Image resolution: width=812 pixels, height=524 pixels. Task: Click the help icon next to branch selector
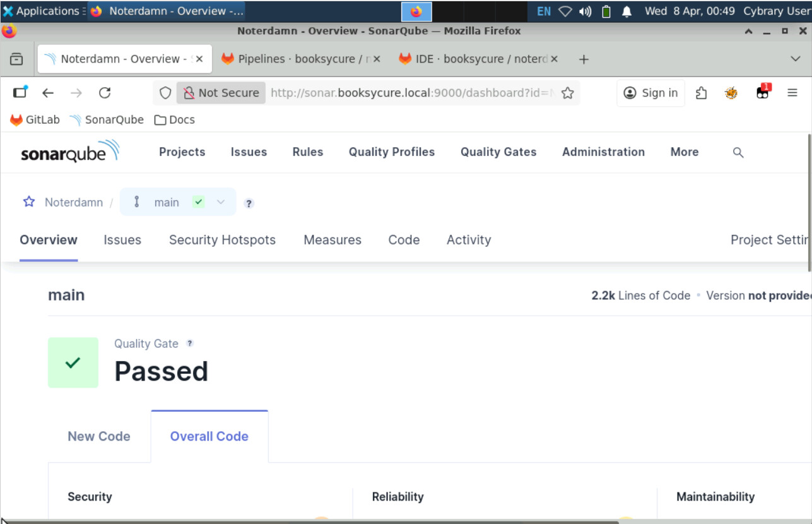(x=249, y=203)
